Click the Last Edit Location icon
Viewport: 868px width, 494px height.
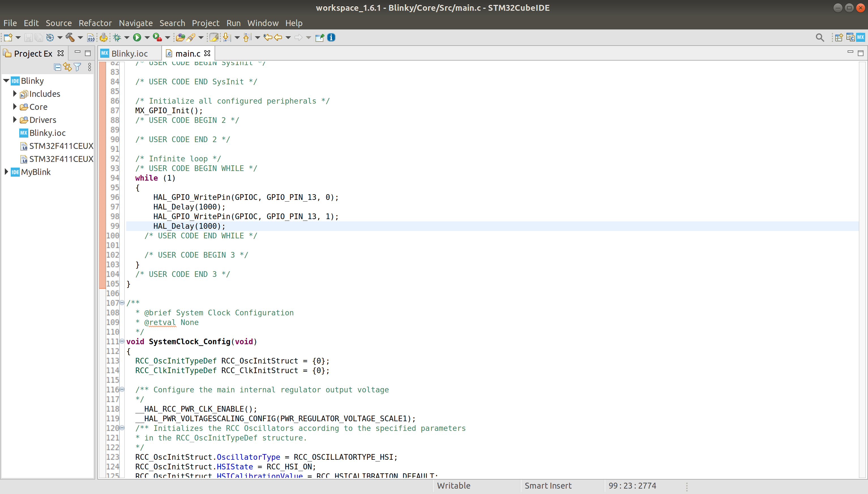[x=268, y=37]
